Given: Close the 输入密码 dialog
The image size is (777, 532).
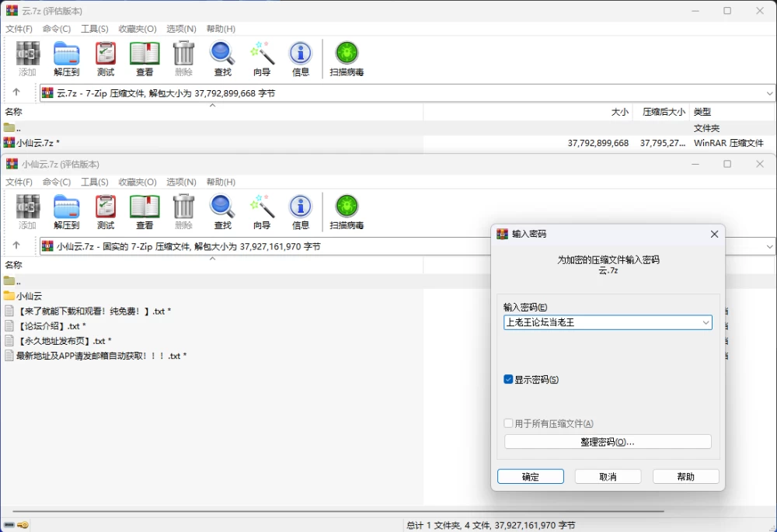Looking at the screenshot, I should 714,234.
